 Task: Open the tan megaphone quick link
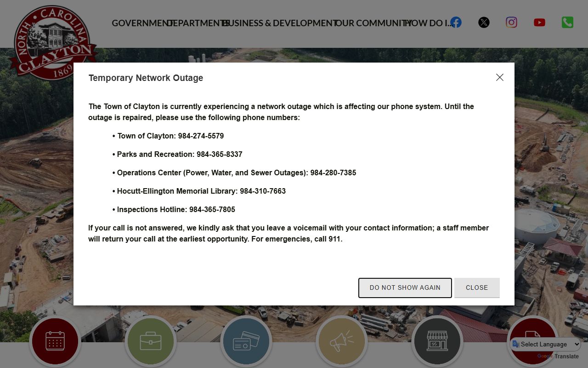click(342, 341)
